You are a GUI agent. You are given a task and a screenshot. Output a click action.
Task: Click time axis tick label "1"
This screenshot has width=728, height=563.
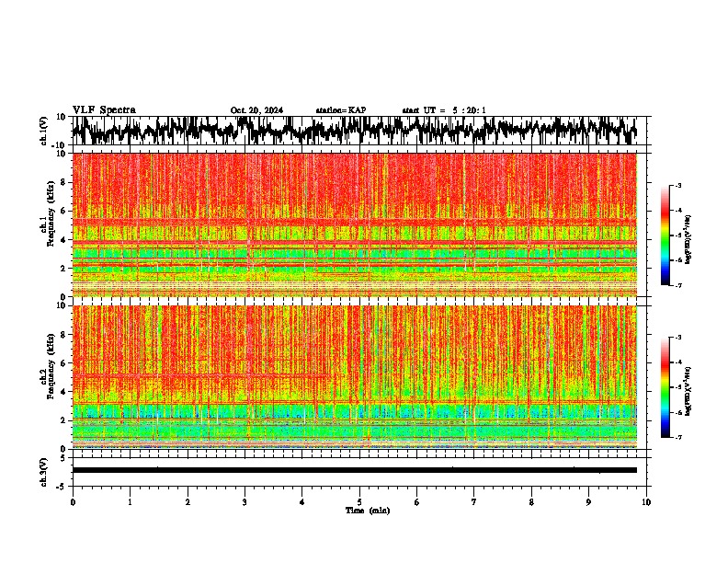130,502
